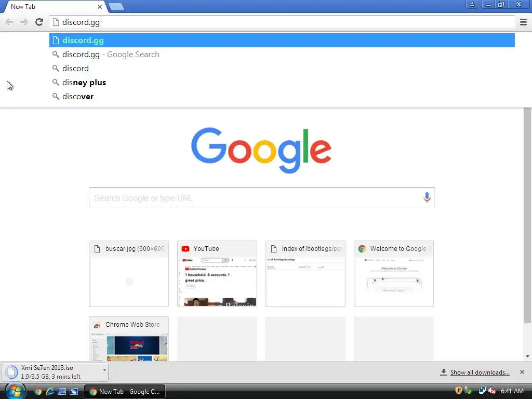Open the Welcome to Google Chrome tile
Screen dimensions: 532x399
click(394, 274)
